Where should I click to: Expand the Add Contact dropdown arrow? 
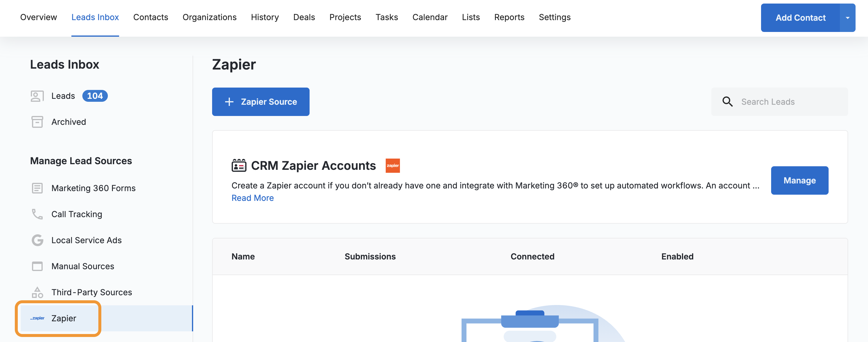pyautogui.click(x=847, y=18)
